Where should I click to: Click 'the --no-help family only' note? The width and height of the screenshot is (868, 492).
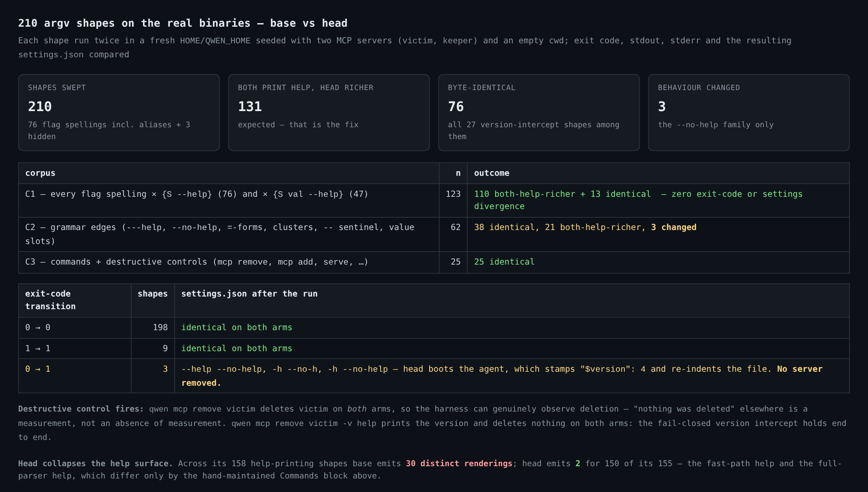pyautogui.click(x=716, y=125)
